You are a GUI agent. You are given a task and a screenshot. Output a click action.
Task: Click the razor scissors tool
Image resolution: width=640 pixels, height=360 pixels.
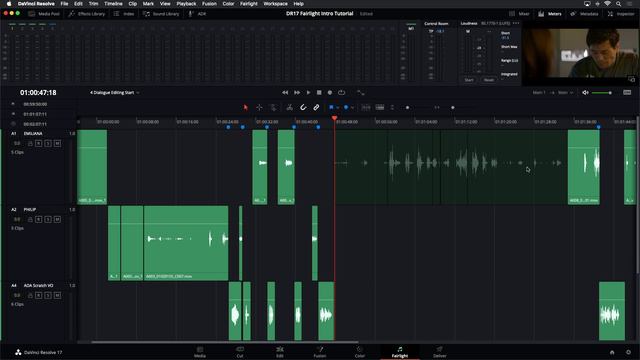[x=289, y=107]
